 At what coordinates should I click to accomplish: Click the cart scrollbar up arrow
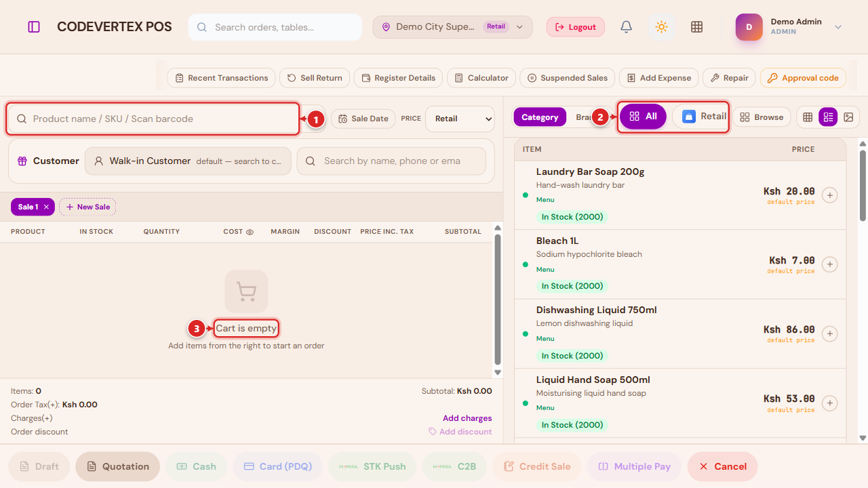[x=498, y=228]
